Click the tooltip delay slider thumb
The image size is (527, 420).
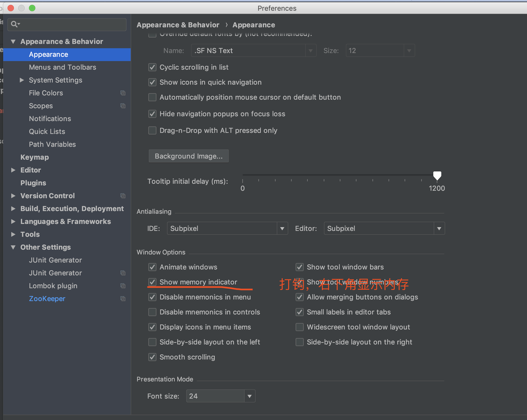(x=437, y=175)
